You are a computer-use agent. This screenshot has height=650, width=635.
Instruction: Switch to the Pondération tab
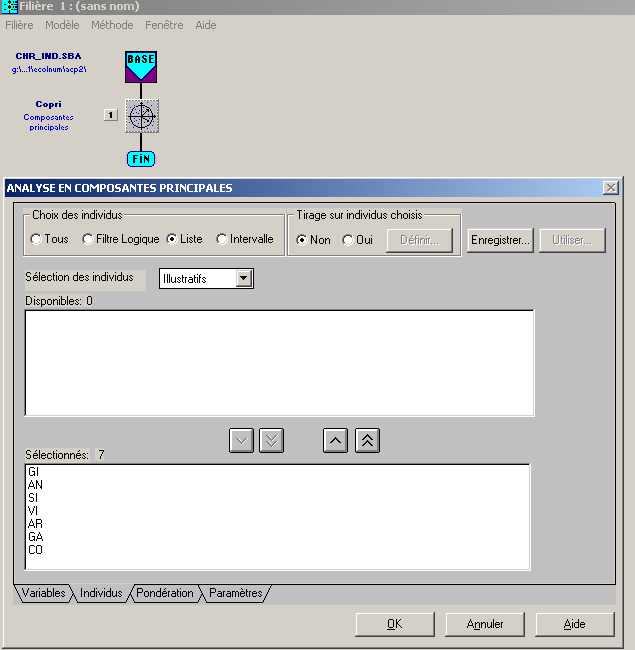pyautogui.click(x=165, y=593)
